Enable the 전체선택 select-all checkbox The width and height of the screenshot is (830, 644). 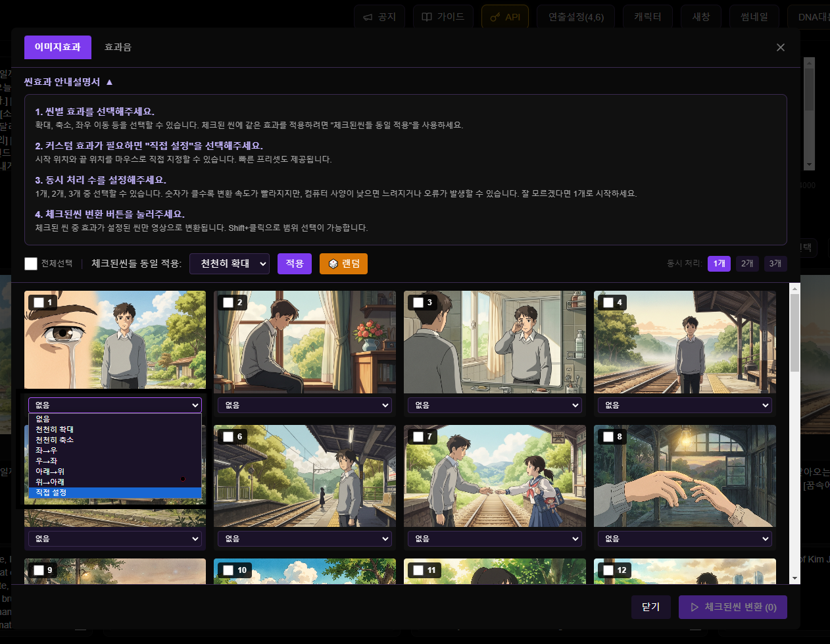pos(30,263)
